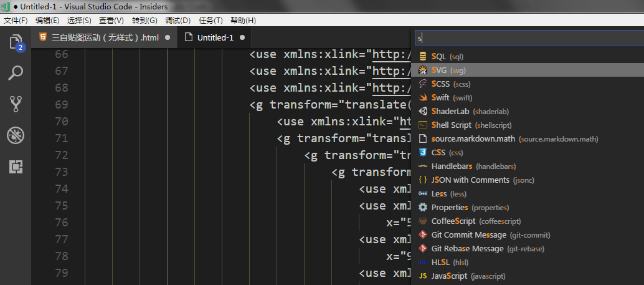Click the JavaScript JS icon

[x=423, y=276]
